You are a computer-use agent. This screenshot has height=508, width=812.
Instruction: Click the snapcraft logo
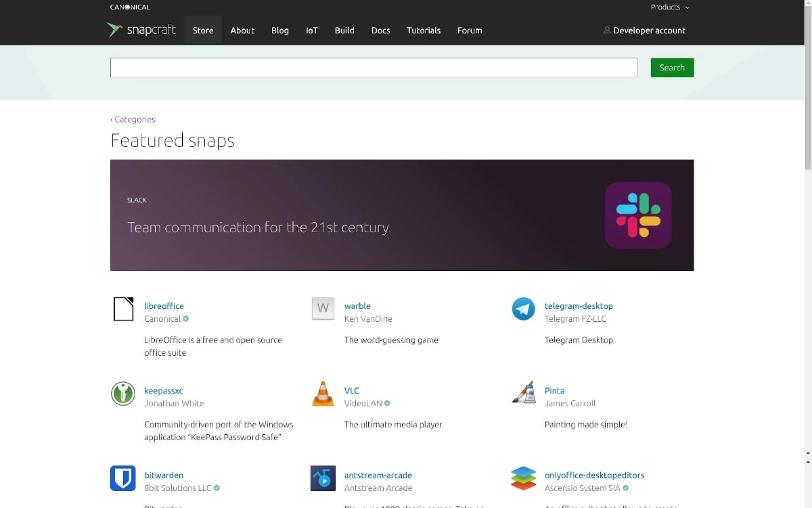pyautogui.click(x=141, y=30)
